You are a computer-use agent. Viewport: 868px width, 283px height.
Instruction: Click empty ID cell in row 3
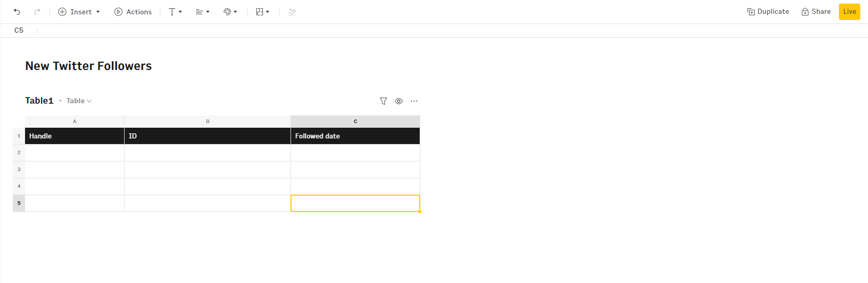[x=208, y=170]
